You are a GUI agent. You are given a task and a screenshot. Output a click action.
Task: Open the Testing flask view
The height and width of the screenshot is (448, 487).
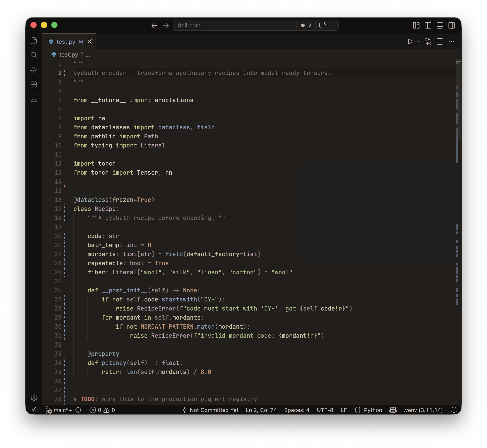point(34,99)
